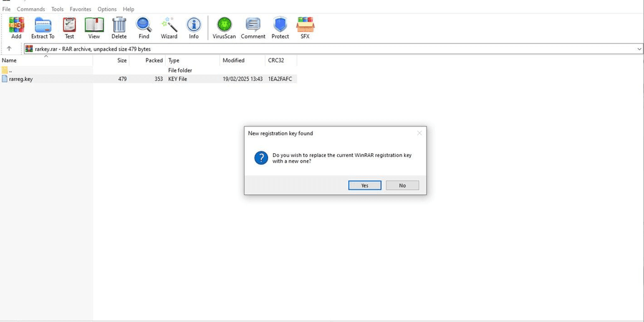This screenshot has width=644, height=322.
Task: Click the 19/02/2025 13:43 modified date
Action: 243,79
